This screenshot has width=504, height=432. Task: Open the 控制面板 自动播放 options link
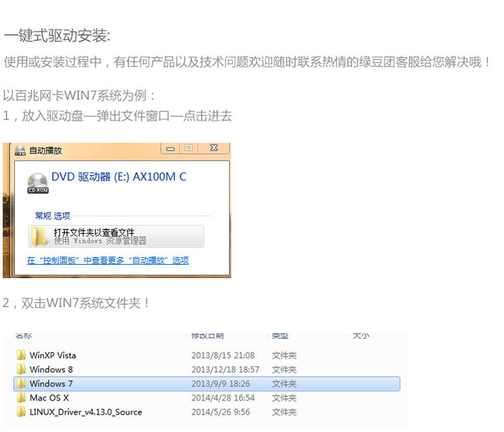[108, 261]
